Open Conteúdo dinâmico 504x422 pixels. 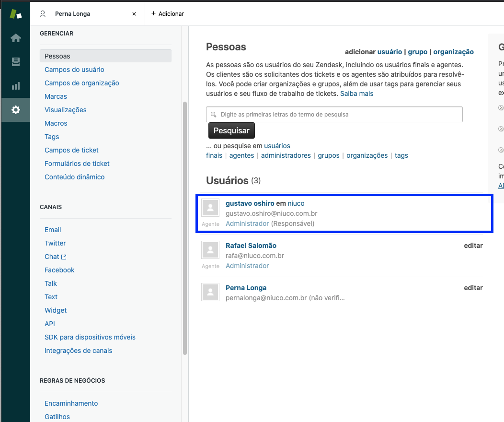coord(74,177)
